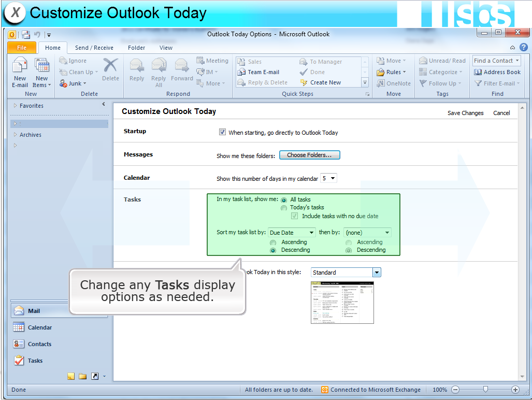532x400 pixels.
Task: Switch to Calendar in navigation pane
Action: coord(60,327)
